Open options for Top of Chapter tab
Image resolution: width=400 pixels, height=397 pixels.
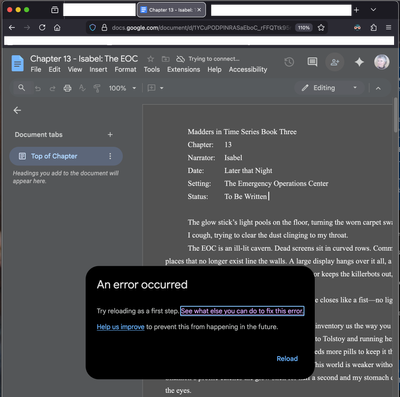110,156
